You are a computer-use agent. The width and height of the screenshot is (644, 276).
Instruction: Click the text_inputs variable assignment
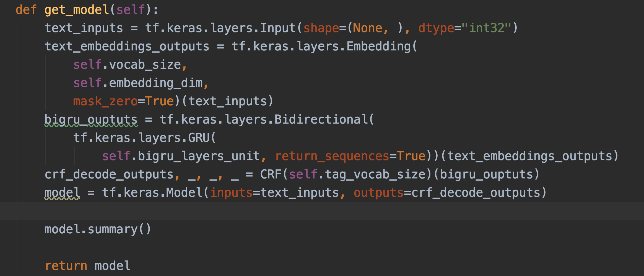coord(84,28)
